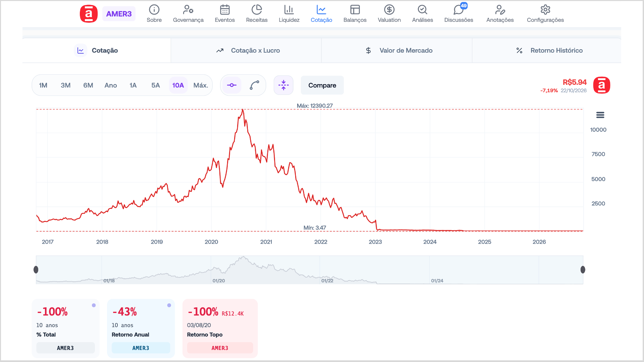Select the 5A time range

coord(156,85)
